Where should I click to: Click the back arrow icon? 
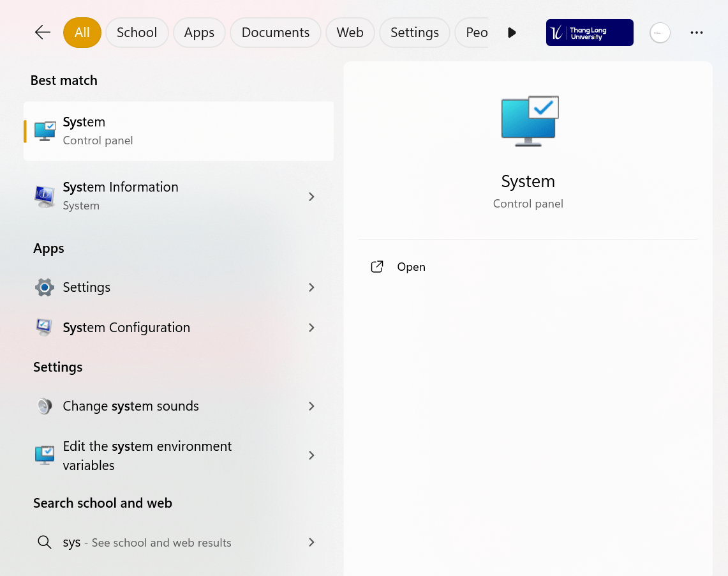pyautogui.click(x=43, y=33)
